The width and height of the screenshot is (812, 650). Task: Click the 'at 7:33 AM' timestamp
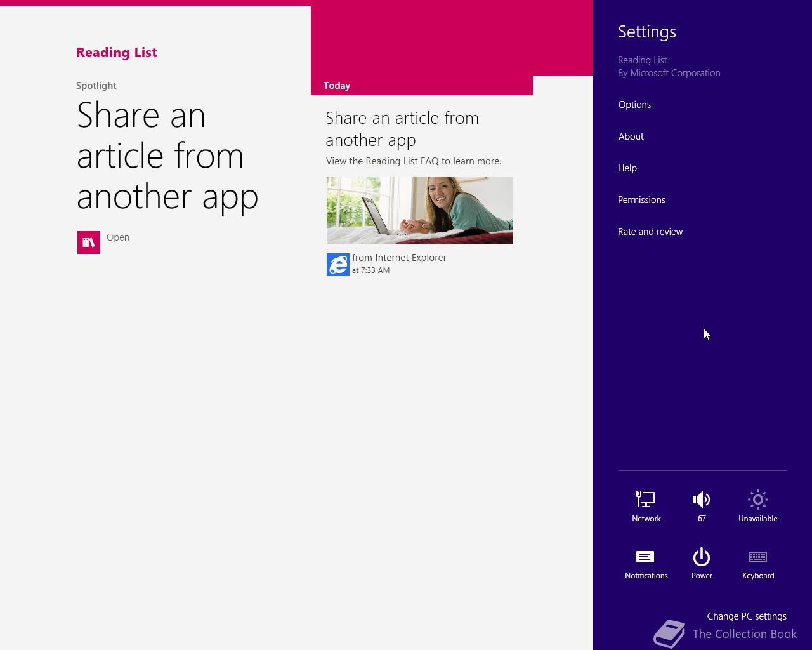[x=370, y=270]
